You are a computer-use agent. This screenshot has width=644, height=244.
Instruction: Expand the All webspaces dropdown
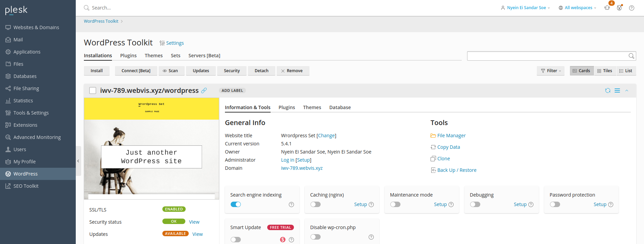pyautogui.click(x=578, y=8)
